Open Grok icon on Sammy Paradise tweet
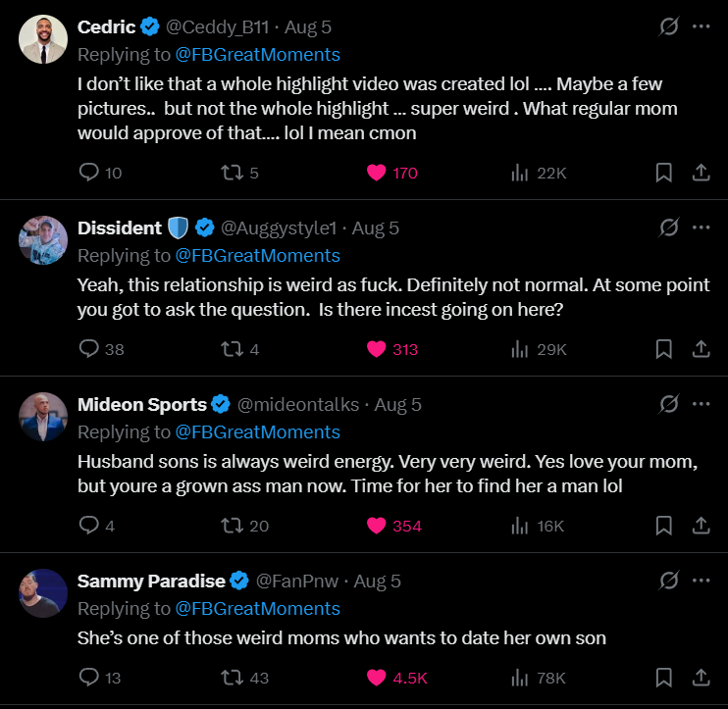The height and width of the screenshot is (709, 728). (x=668, y=581)
